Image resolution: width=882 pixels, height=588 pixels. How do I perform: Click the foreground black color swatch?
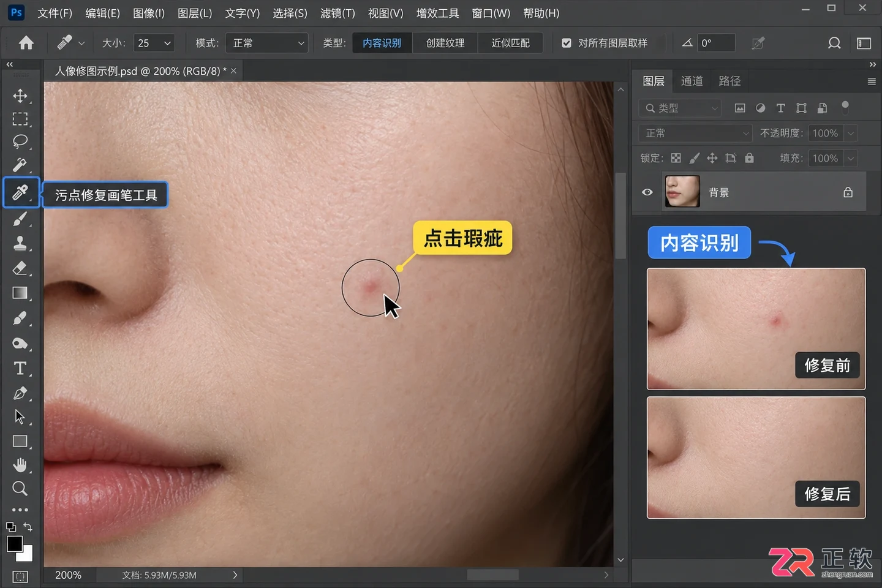[x=14, y=543]
